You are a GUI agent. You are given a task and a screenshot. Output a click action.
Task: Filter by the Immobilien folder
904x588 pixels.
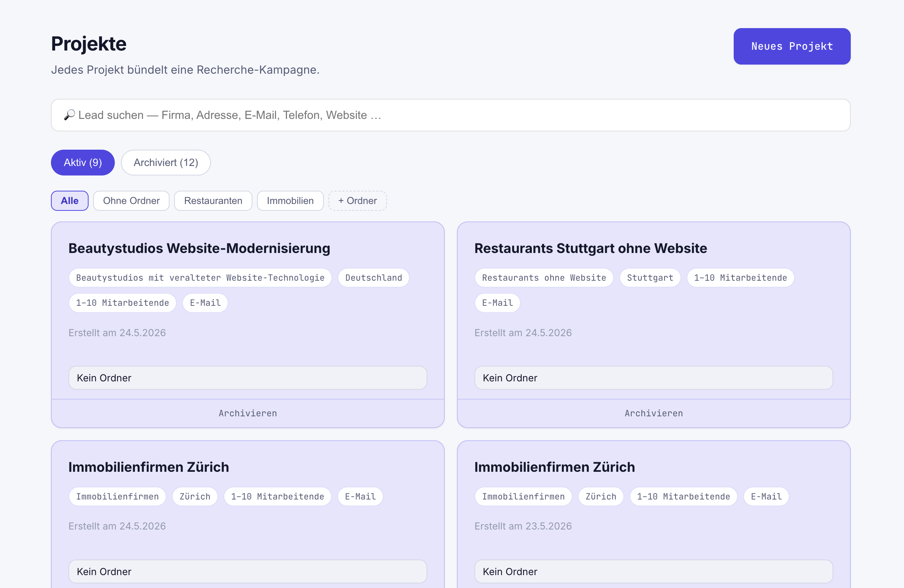[x=290, y=201]
